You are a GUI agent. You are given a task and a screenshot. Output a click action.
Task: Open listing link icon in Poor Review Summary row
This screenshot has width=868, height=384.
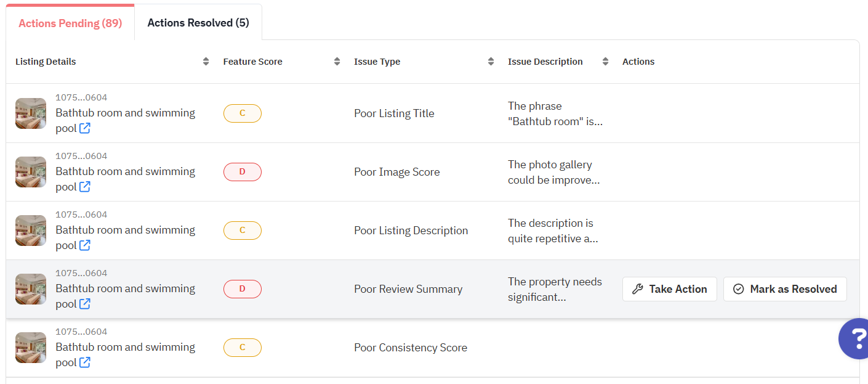[85, 304]
